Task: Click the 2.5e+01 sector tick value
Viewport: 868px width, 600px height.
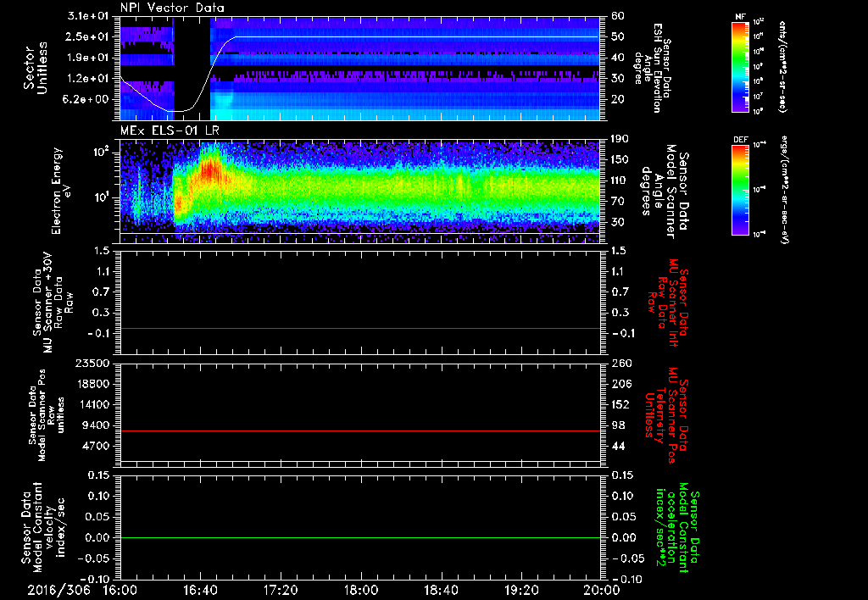Action: tap(89, 36)
